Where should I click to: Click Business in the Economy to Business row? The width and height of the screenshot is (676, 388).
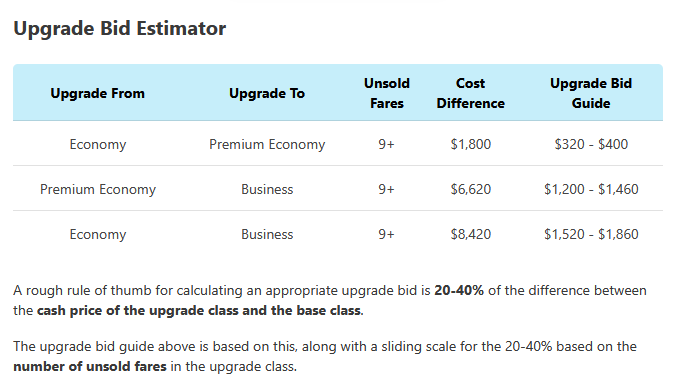pyautogui.click(x=267, y=234)
